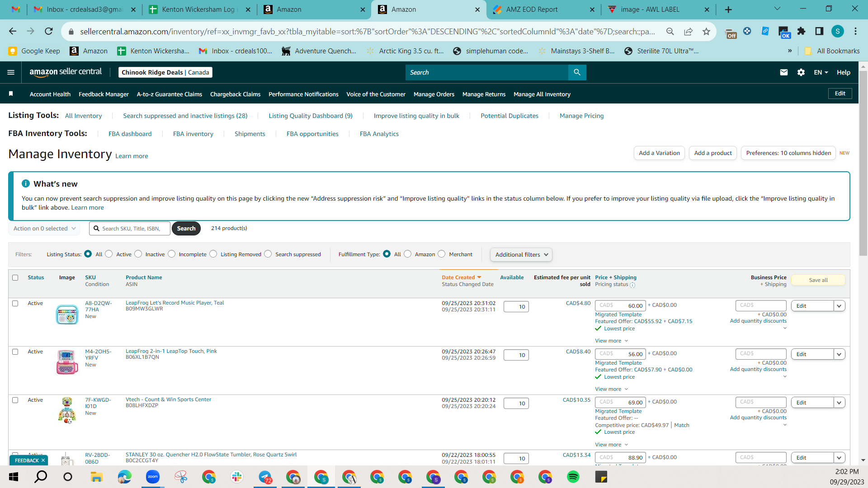The height and width of the screenshot is (488, 868).
Task: Select Active listing status filter
Action: 109,254
